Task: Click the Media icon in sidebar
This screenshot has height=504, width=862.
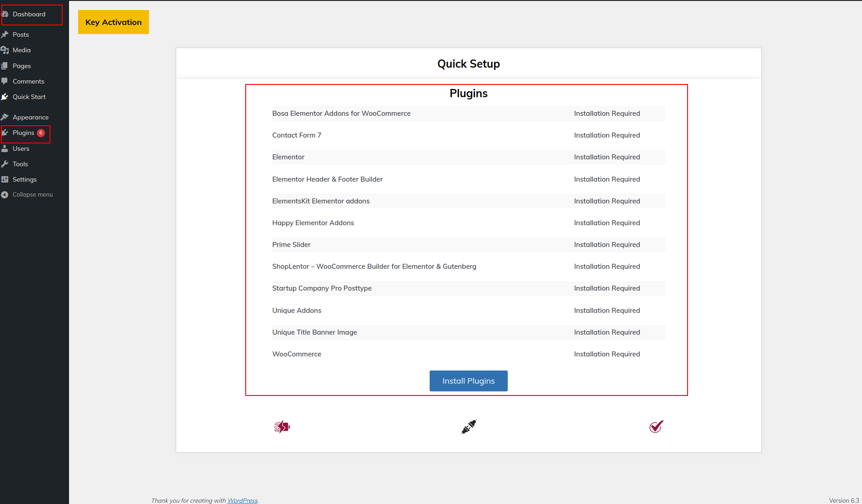Action: click(5, 50)
